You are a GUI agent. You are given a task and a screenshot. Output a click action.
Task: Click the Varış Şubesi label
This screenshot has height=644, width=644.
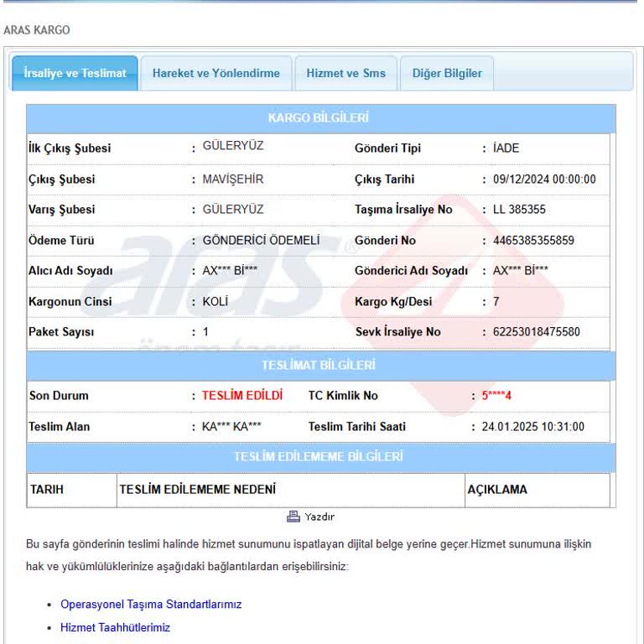coord(61,210)
